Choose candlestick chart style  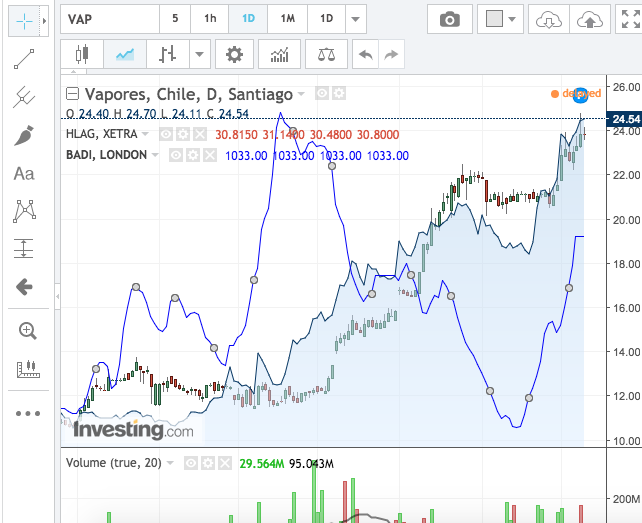(82, 54)
